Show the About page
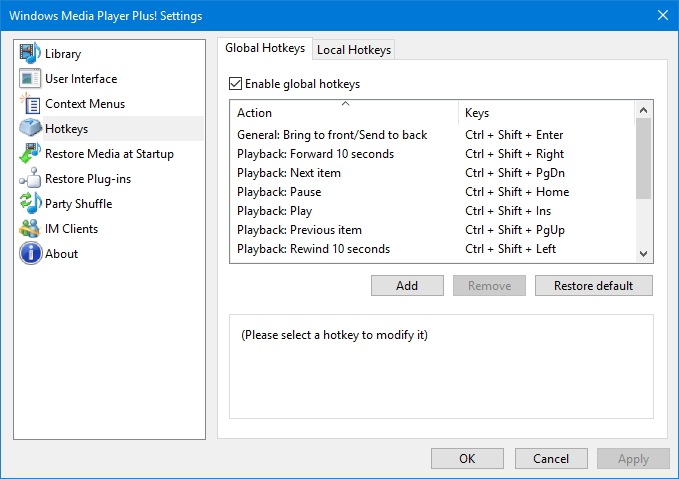 point(61,254)
